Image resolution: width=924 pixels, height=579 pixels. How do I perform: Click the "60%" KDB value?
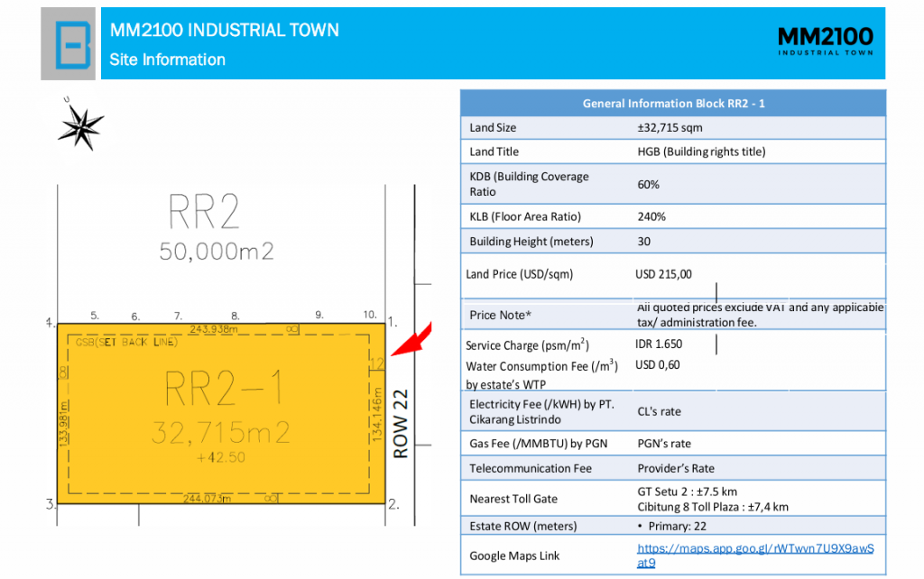(648, 184)
